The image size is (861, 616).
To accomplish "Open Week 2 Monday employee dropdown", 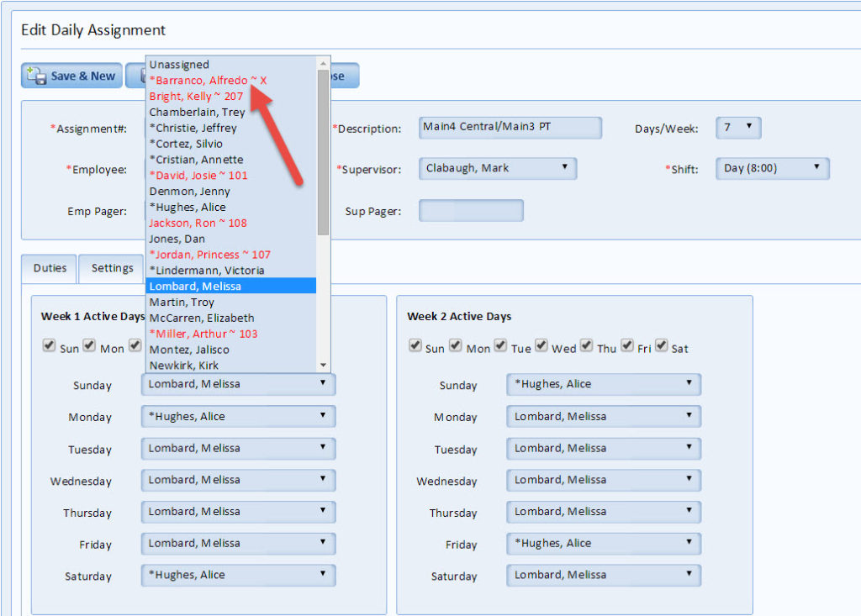I will point(604,417).
